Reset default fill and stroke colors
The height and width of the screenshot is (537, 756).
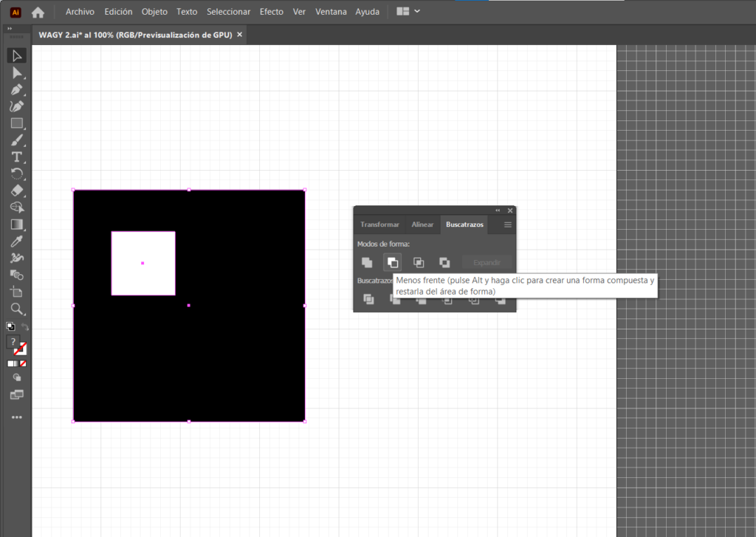10,326
